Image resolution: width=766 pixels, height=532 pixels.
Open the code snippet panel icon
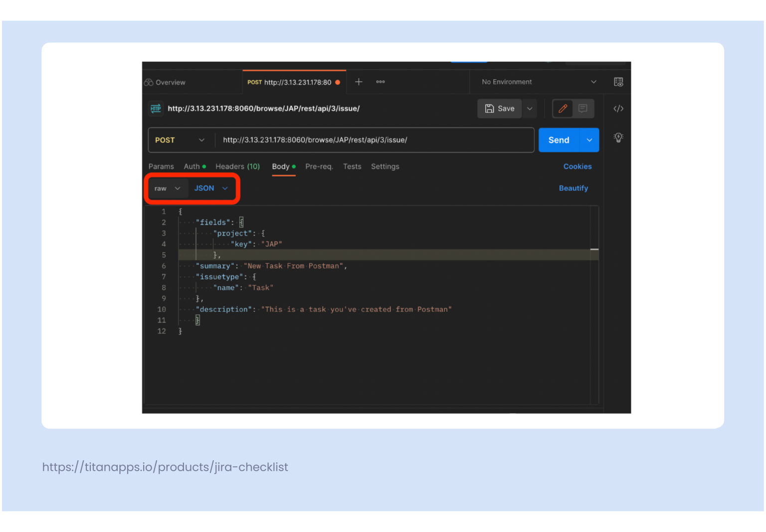point(618,109)
